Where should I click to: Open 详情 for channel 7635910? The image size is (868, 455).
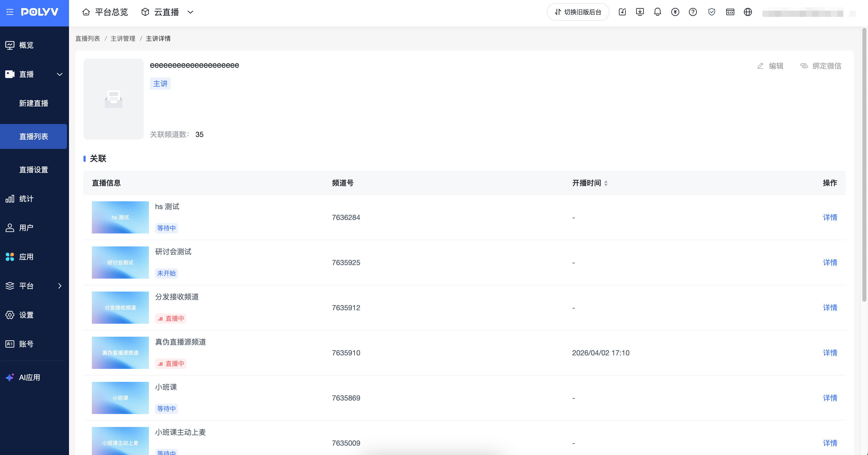[830, 353]
